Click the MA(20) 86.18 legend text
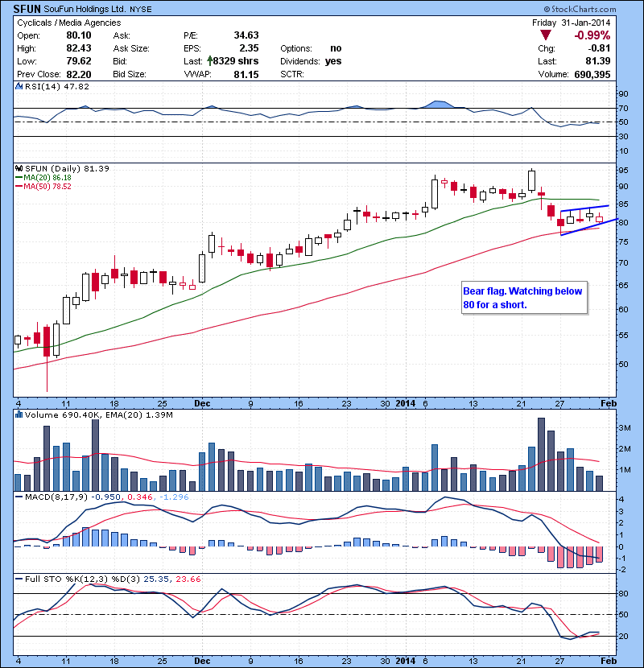 [x=47, y=178]
